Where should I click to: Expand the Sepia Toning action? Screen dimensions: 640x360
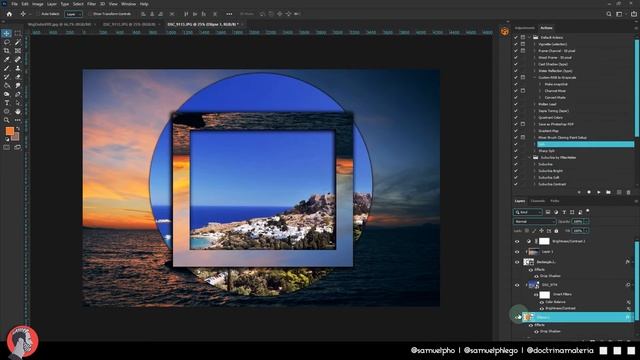pos(534,111)
